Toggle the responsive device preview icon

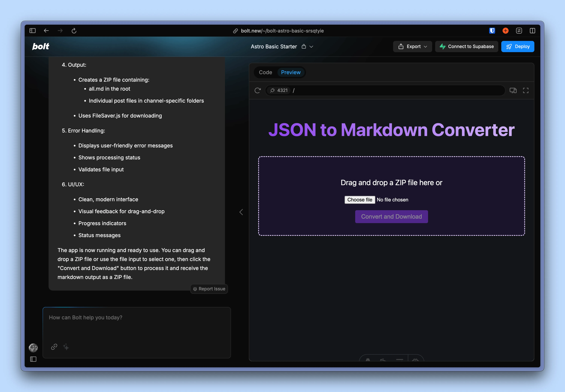coord(513,90)
